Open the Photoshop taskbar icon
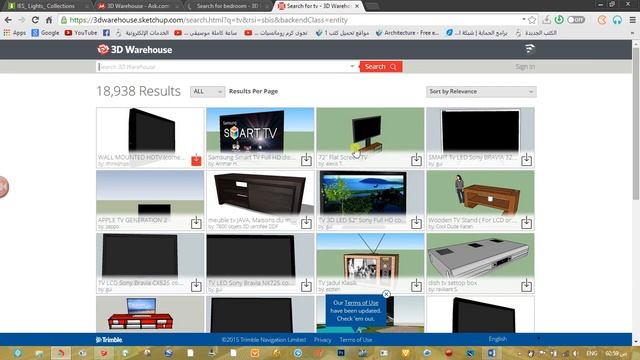 pos(341,353)
